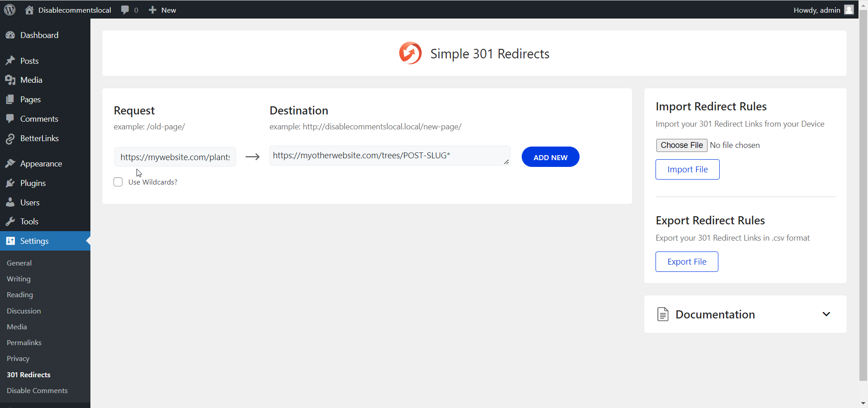Click the Plugins plug icon
The height and width of the screenshot is (408, 868).
click(10, 183)
